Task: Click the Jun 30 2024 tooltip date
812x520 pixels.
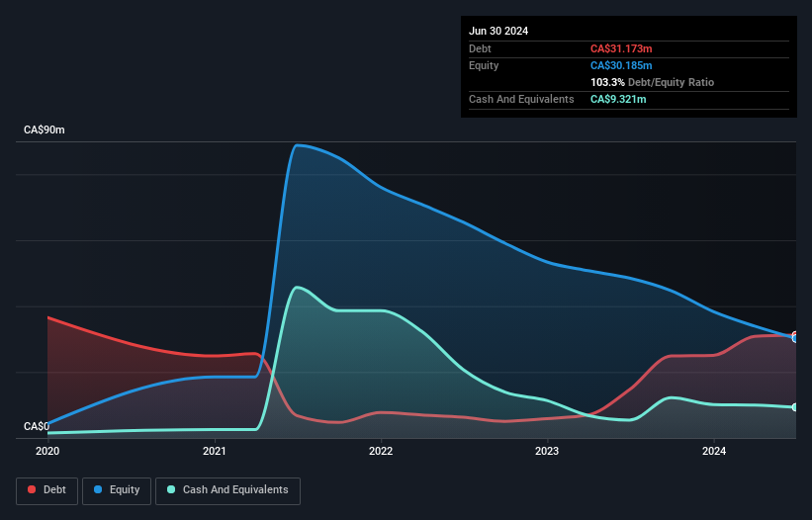Action: 498,31
